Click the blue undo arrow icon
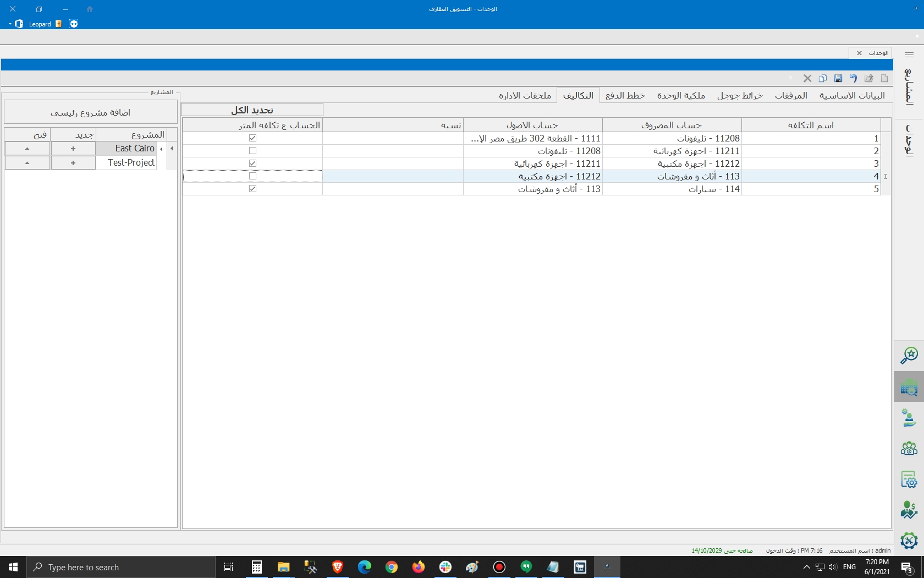The height and width of the screenshot is (578, 924). (853, 78)
